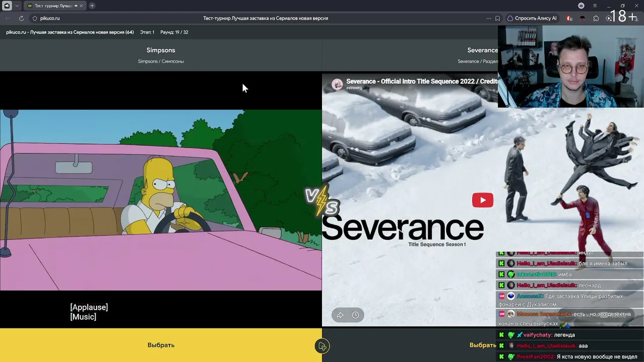Share the Severance video
The width and height of the screenshot is (644, 362).
(340, 315)
